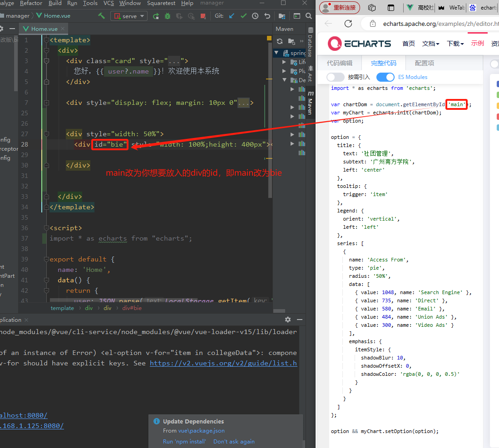Collapse the spring project in Maven panel
The height and width of the screenshot is (448, 499).
[276, 53]
